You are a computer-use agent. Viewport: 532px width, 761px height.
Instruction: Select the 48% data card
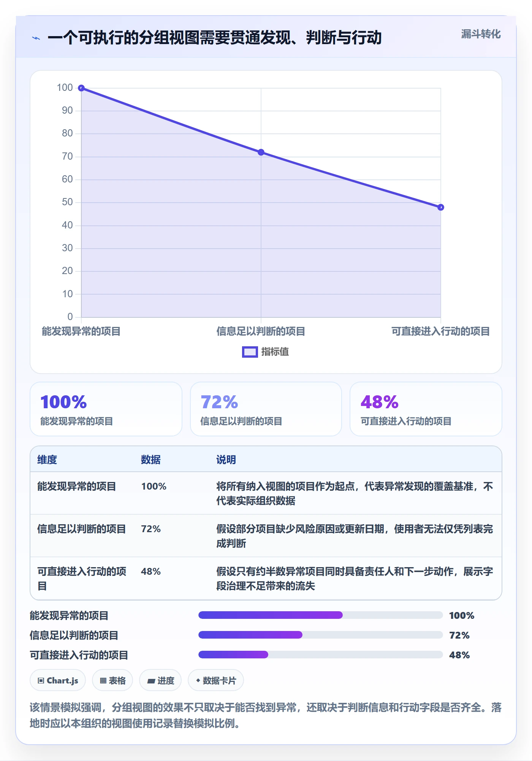click(x=426, y=409)
